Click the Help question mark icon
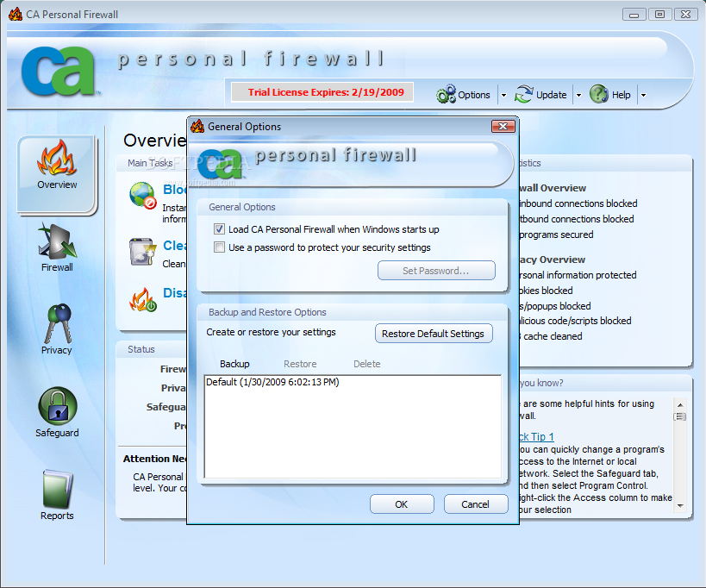Image resolution: width=706 pixels, height=588 pixels. pyautogui.click(x=599, y=94)
